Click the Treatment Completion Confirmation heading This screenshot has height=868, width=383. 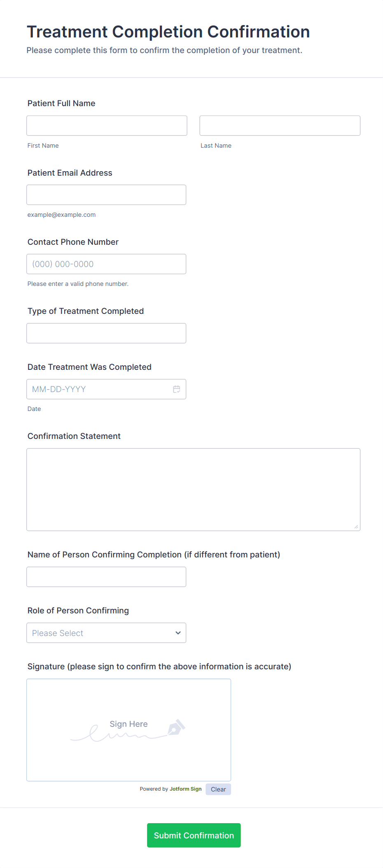[168, 32]
